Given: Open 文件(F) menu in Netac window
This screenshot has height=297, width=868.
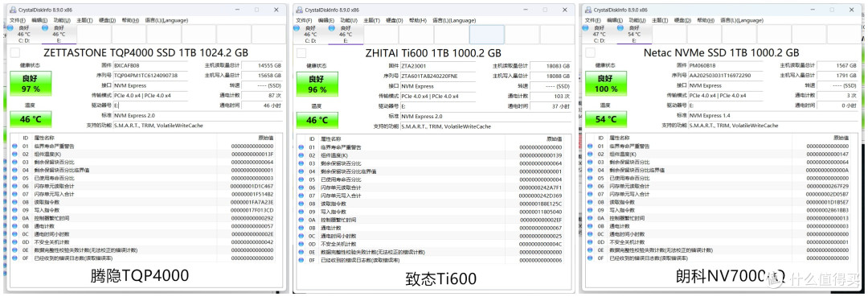Looking at the screenshot, I should (594, 20).
